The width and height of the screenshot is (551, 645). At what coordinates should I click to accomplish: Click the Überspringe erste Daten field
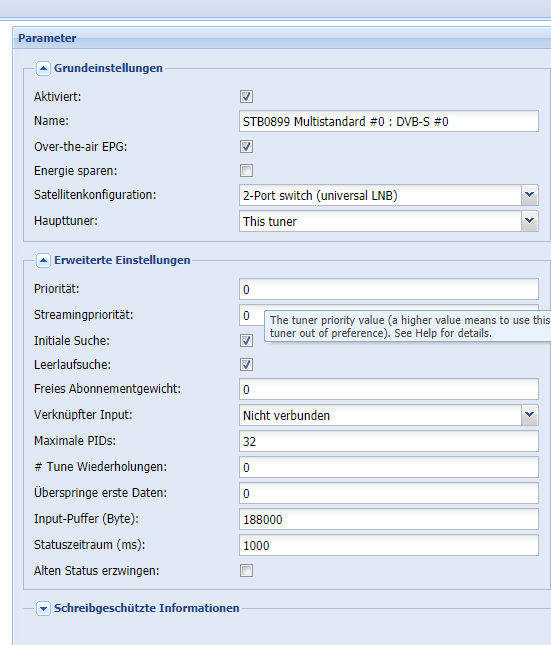tap(388, 493)
